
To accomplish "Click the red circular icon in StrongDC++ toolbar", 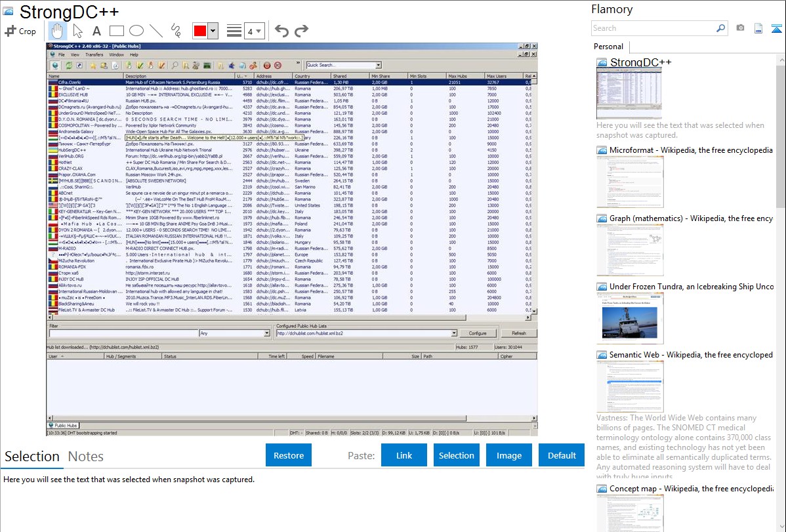I will pyautogui.click(x=266, y=65).
